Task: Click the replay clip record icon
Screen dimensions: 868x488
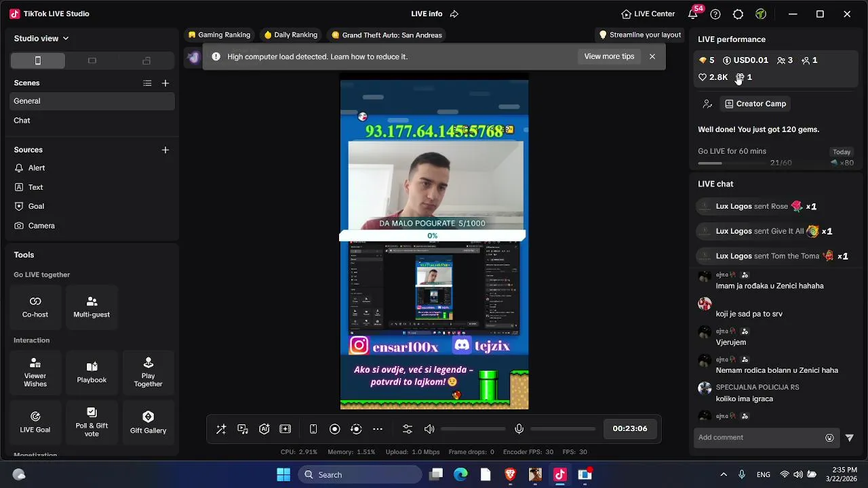Action: [x=356, y=429]
